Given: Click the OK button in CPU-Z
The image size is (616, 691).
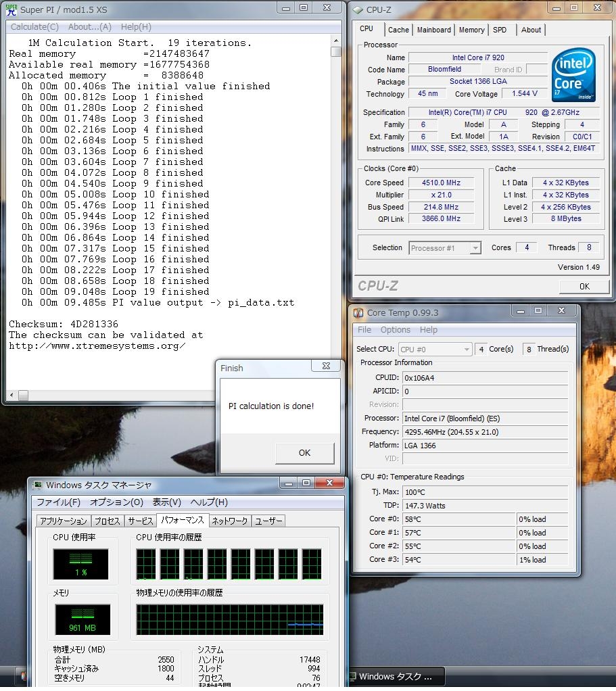Looking at the screenshot, I should pos(584,286).
